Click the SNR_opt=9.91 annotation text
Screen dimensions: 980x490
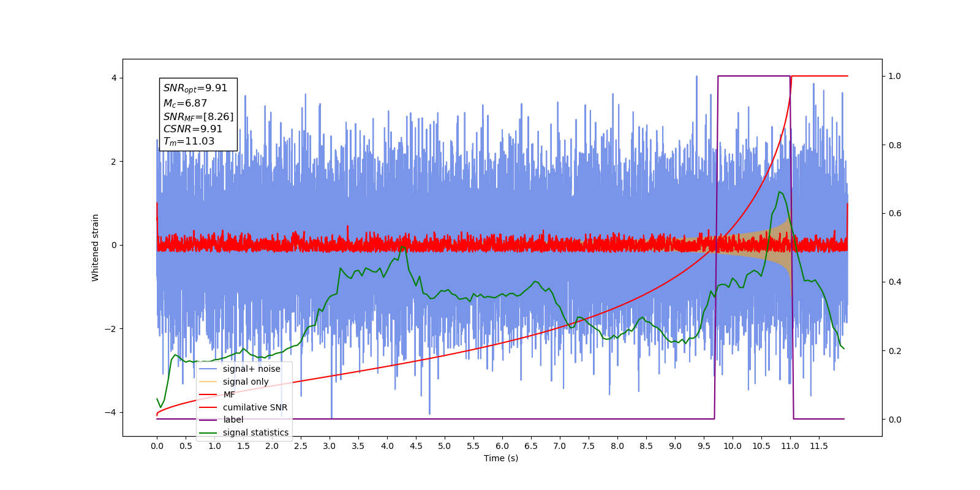(x=195, y=88)
